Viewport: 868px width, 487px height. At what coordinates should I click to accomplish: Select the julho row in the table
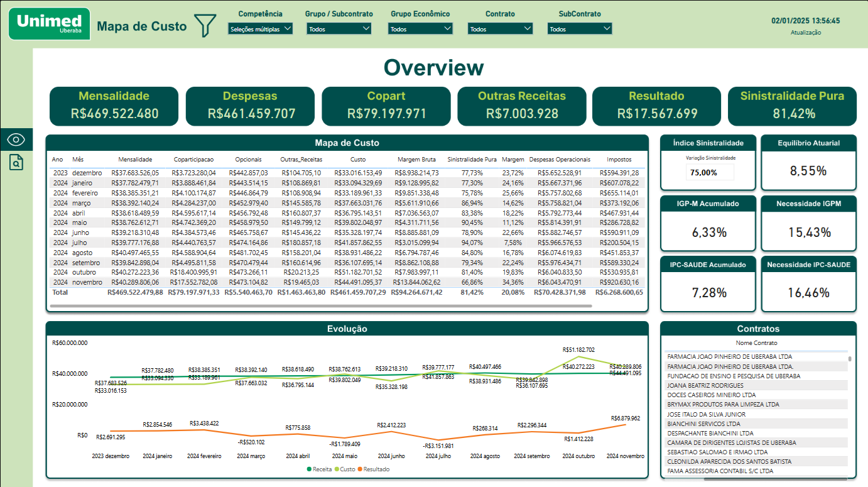point(347,243)
